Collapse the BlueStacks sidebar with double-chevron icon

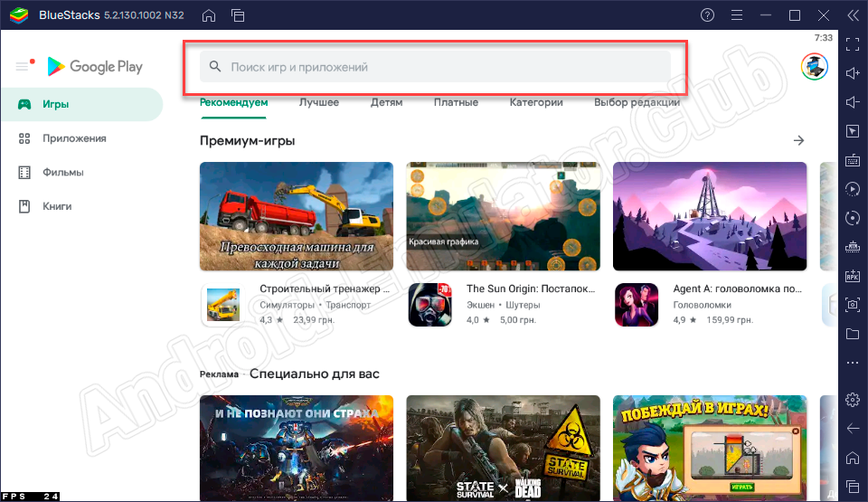coord(852,15)
